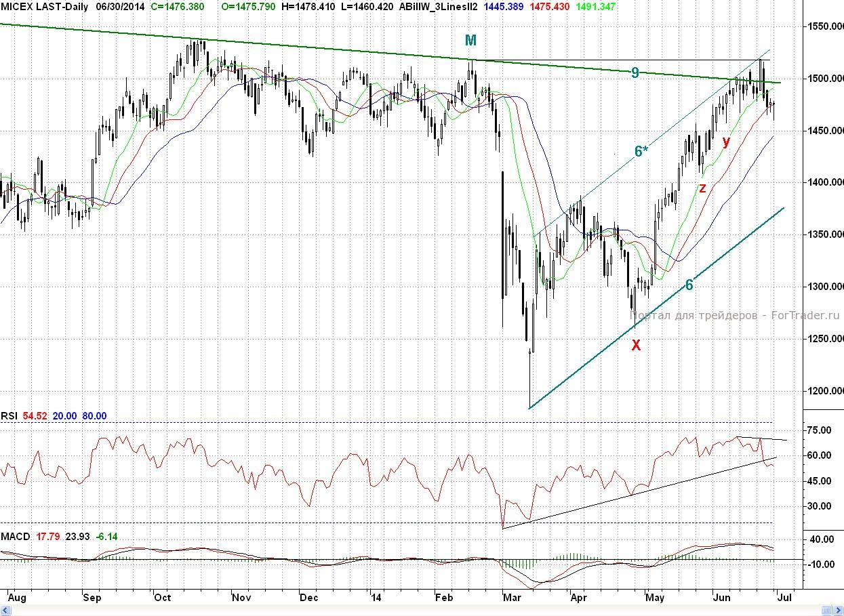Click the Oct label on time axis
844x616 pixels.
tap(163, 598)
